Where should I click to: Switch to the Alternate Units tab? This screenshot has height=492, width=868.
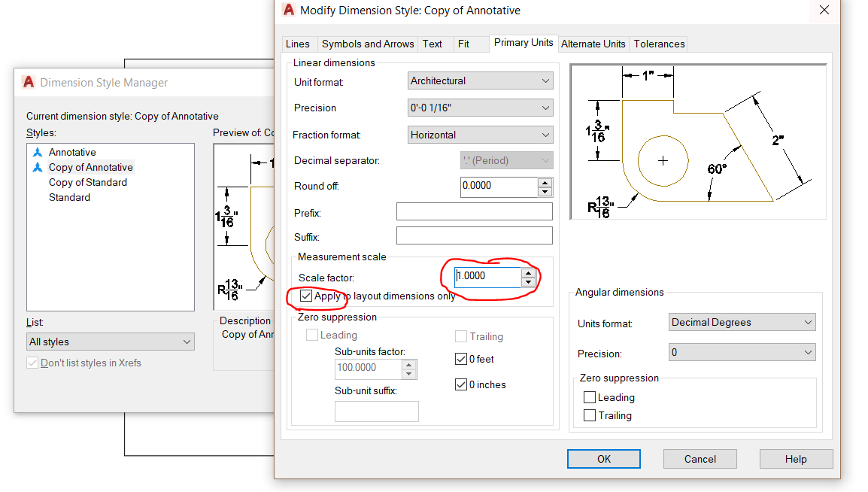click(x=593, y=44)
